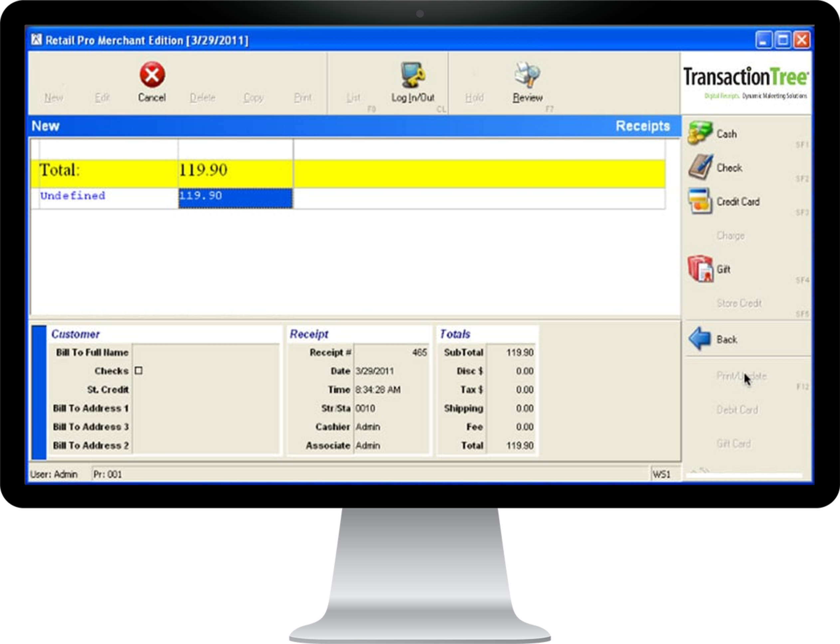Screen dimensions: 840x644
Task: Click Pr: 001 in the status bar
Action: [x=107, y=474]
